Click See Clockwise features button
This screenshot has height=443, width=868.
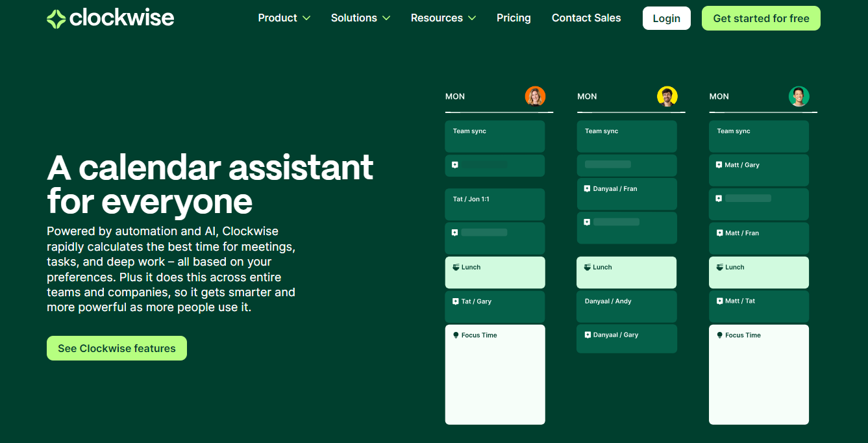[117, 348]
